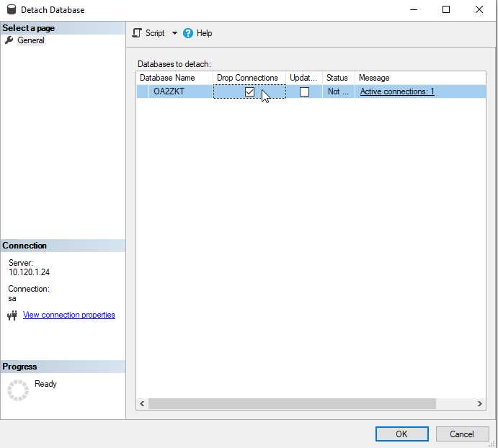Image resolution: width=498 pixels, height=448 pixels.
Task: Click the Help label text
Action: pyautogui.click(x=204, y=33)
